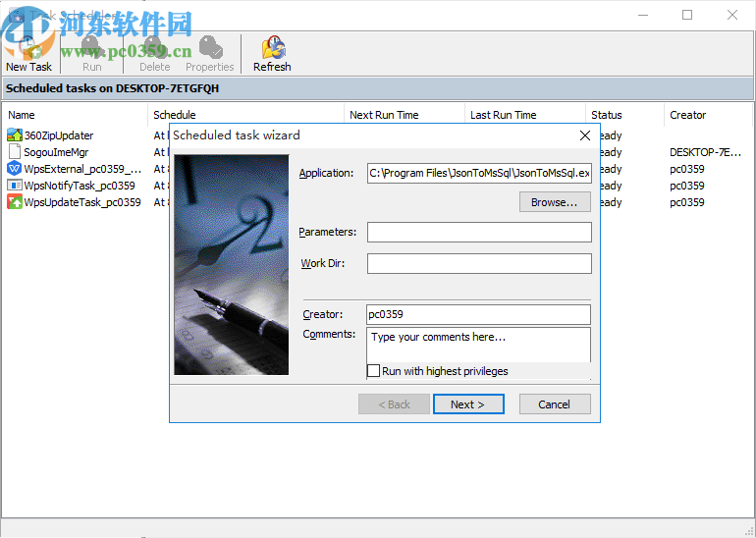
Task: Sort by the Creator column header
Action: [x=708, y=115]
